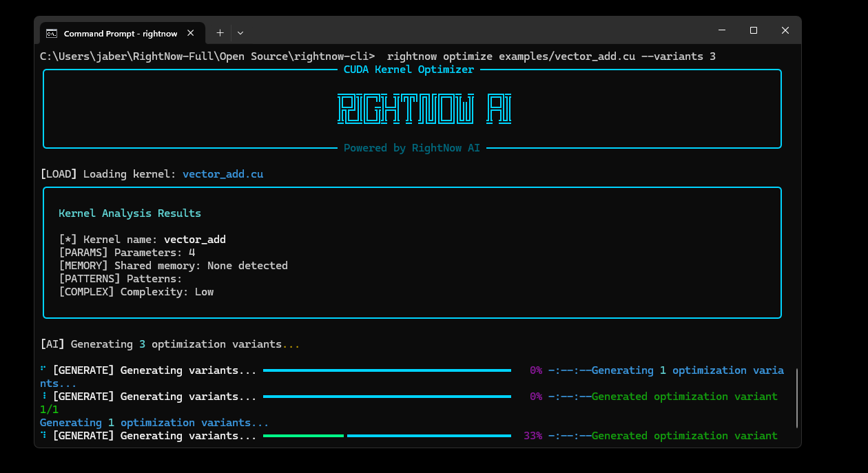Click the "[MEMORY] Shared memory: None detected" line

point(173,266)
